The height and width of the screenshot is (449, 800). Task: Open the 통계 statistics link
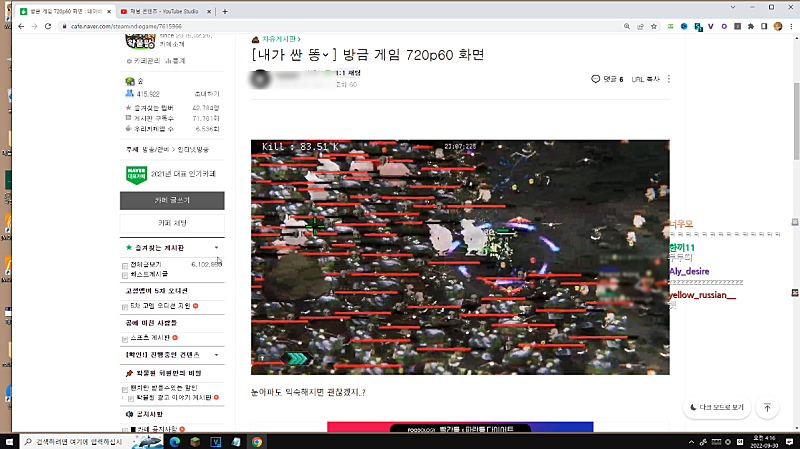[176, 61]
